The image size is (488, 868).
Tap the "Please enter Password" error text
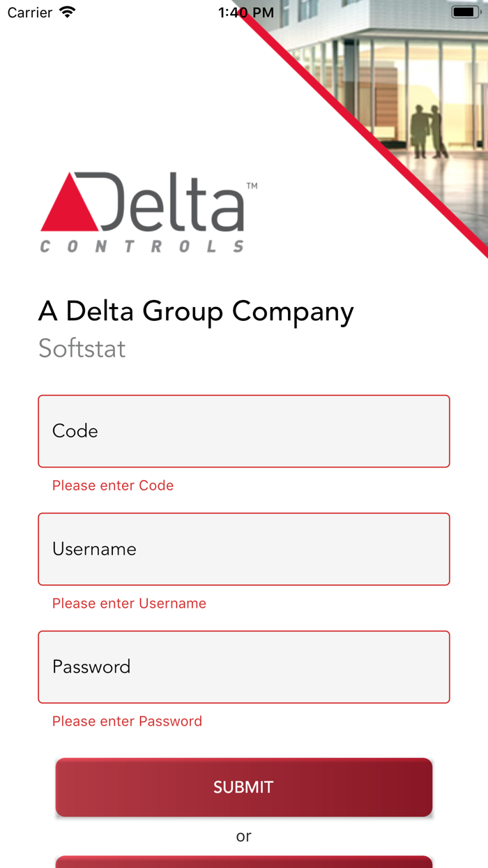[x=127, y=721]
